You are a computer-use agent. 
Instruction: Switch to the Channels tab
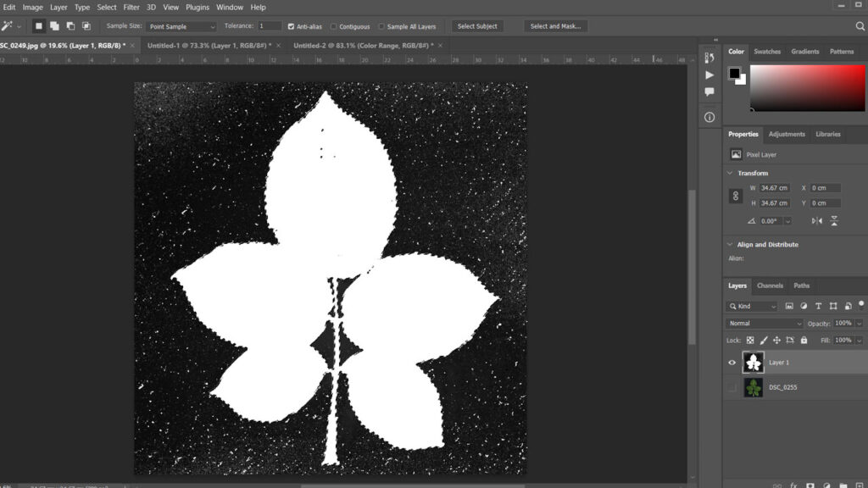[x=770, y=286]
